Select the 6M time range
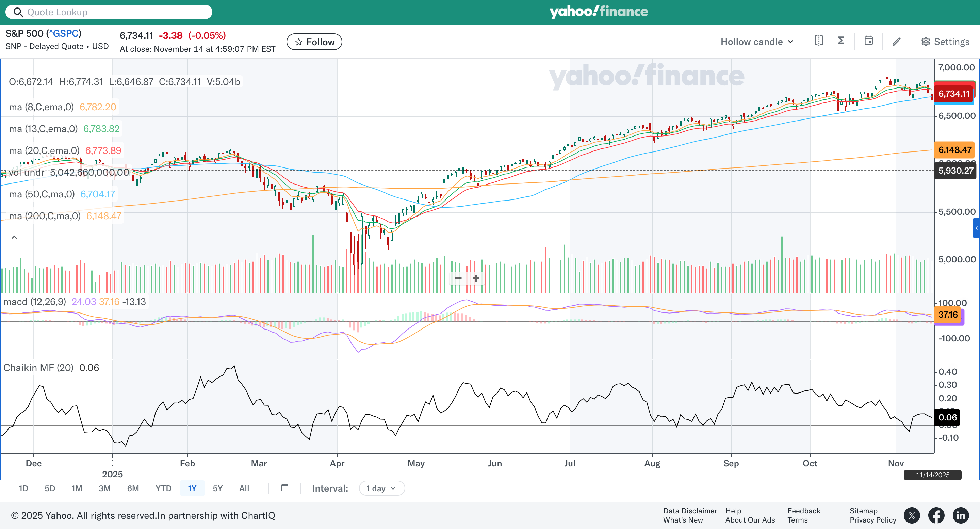This screenshot has height=529, width=980. pyautogui.click(x=133, y=488)
